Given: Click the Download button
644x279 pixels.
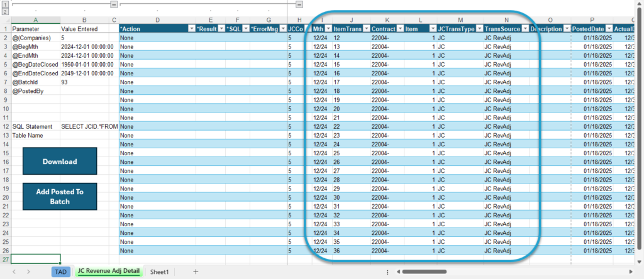Looking at the screenshot, I should click(60, 161).
